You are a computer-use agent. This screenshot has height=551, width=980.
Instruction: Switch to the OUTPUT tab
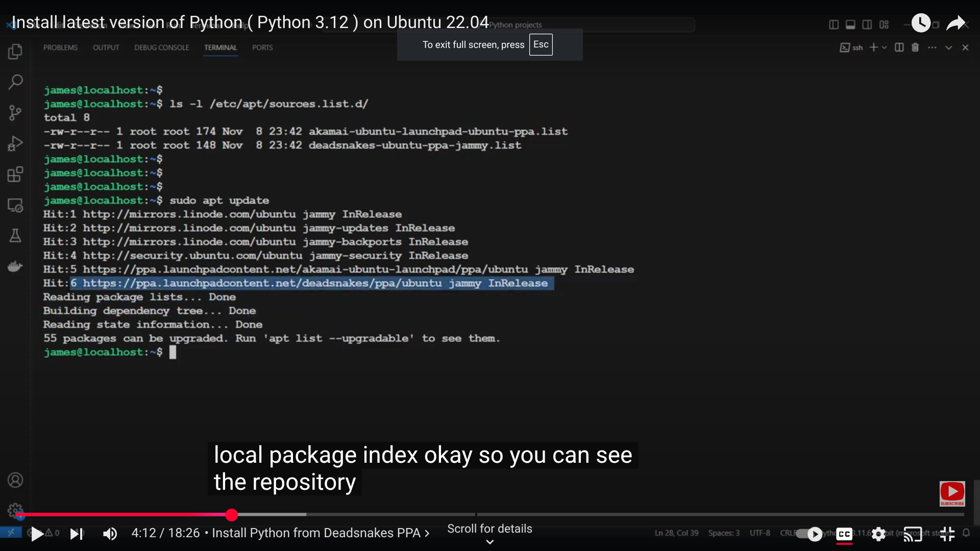[106, 47]
